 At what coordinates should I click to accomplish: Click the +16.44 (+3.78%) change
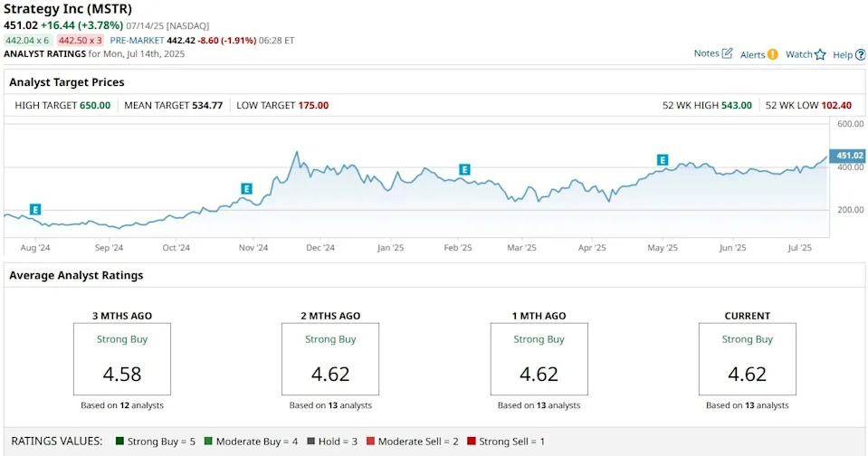click(81, 25)
